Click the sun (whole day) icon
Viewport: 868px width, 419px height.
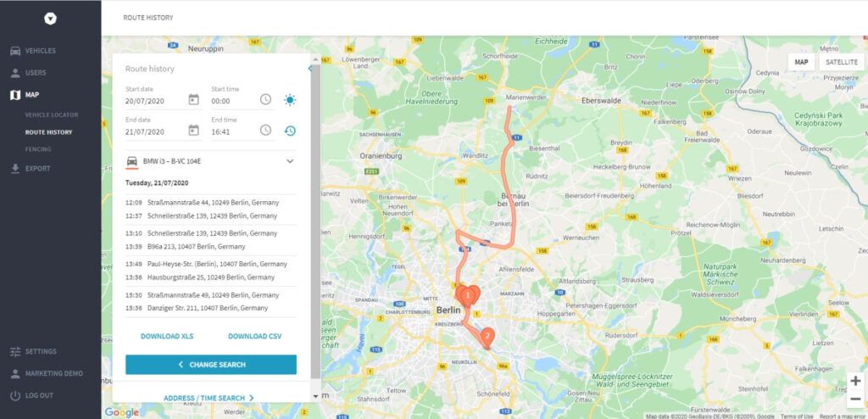point(290,100)
